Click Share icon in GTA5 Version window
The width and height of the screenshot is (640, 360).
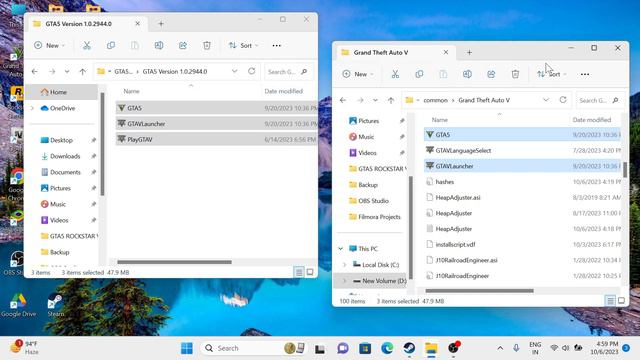coord(183,45)
